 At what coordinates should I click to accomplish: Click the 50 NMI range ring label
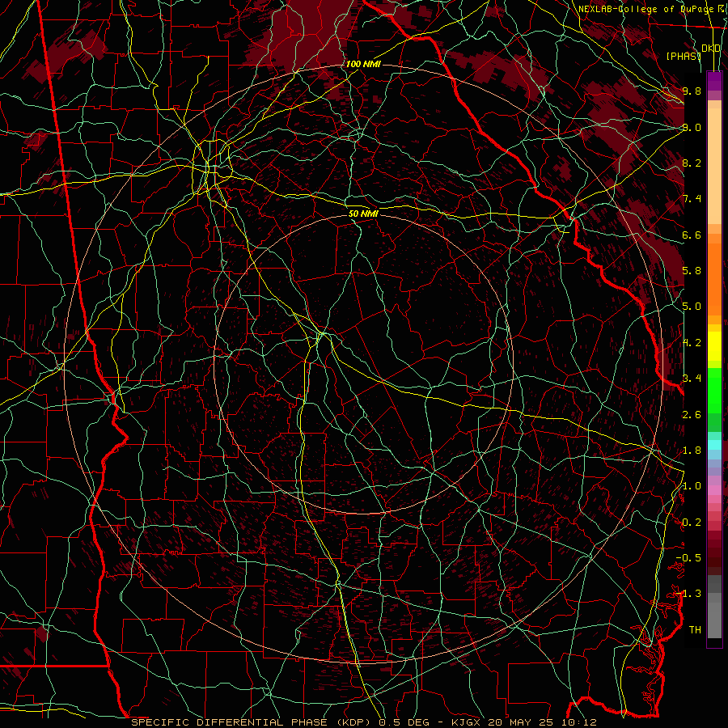(x=363, y=214)
